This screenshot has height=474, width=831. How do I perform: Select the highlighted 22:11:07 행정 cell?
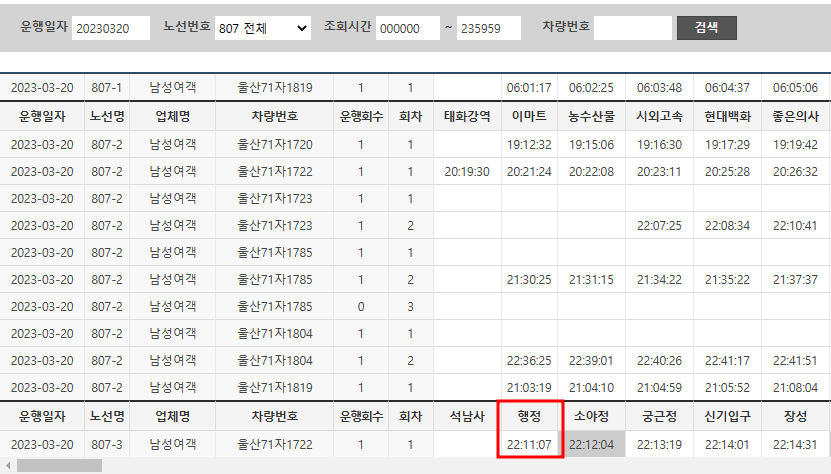(530, 444)
